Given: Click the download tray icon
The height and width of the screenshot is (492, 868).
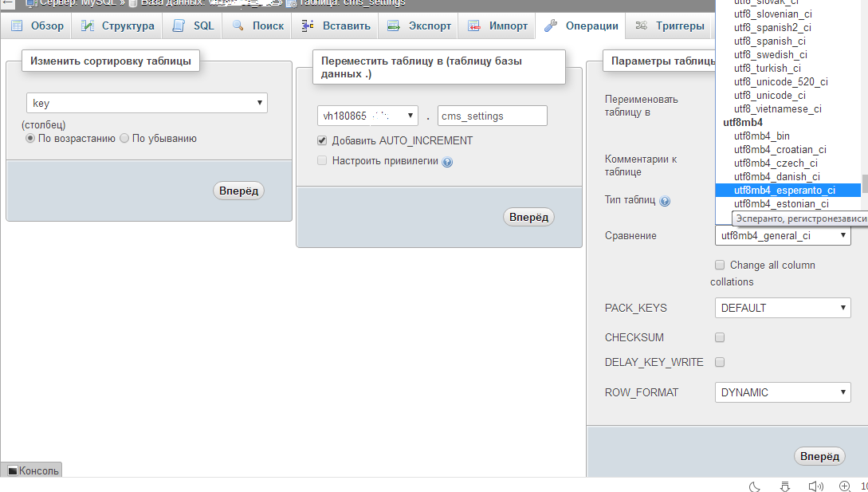Looking at the screenshot, I should pos(785,486).
